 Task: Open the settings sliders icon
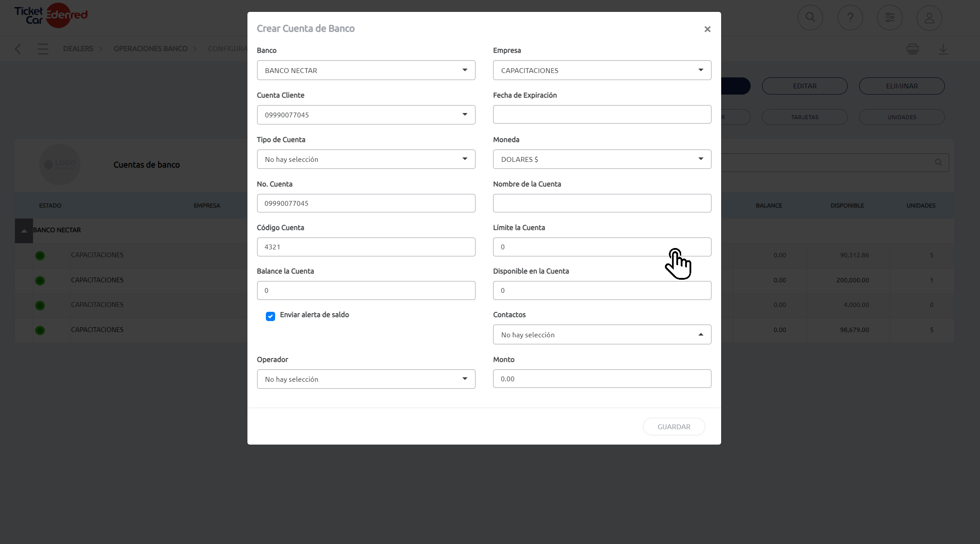[889, 18]
